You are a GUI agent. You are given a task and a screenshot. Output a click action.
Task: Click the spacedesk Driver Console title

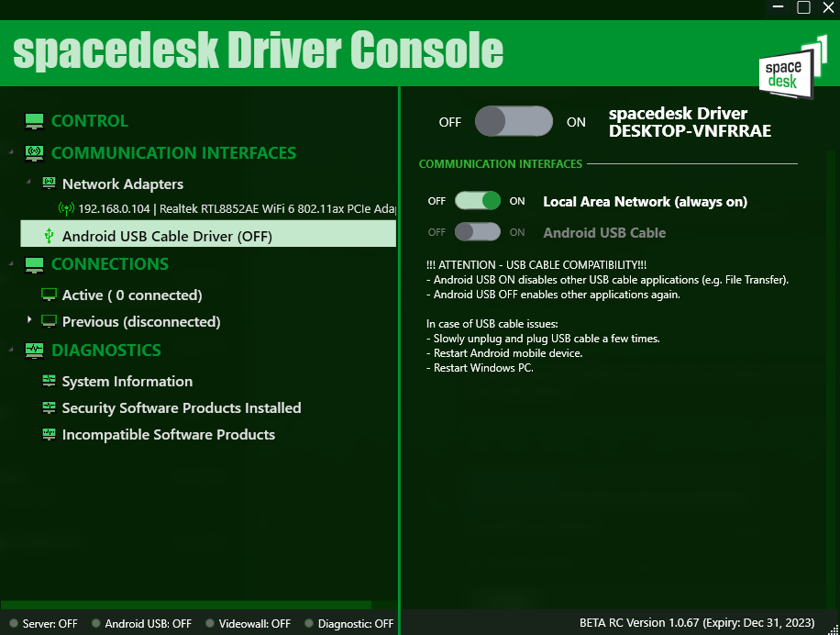[258, 50]
